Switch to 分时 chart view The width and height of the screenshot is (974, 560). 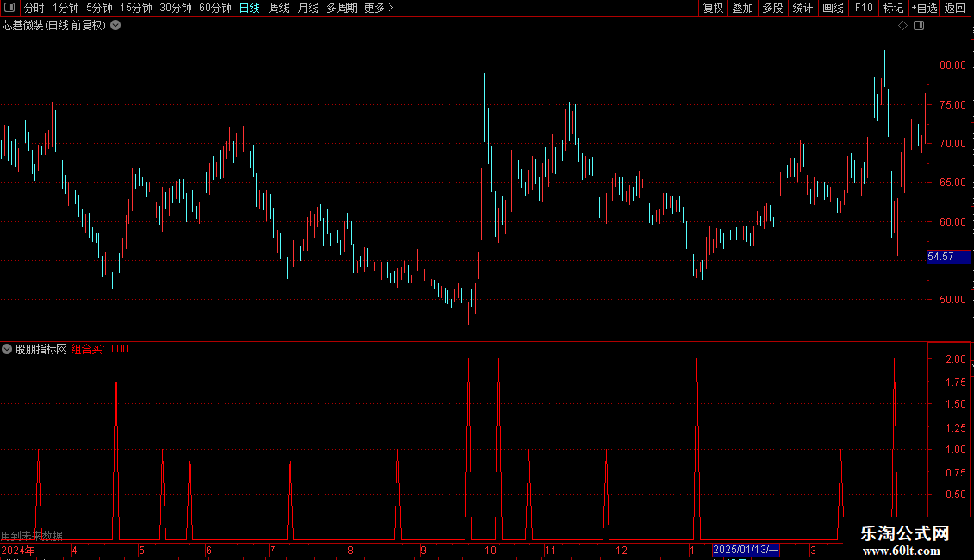tap(34, 8)
